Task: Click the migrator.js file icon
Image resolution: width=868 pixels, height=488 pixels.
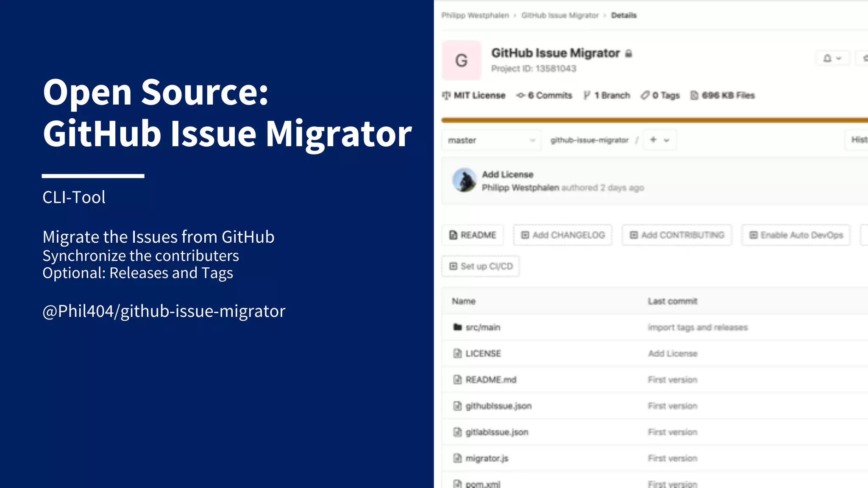Action: [457, 458]
